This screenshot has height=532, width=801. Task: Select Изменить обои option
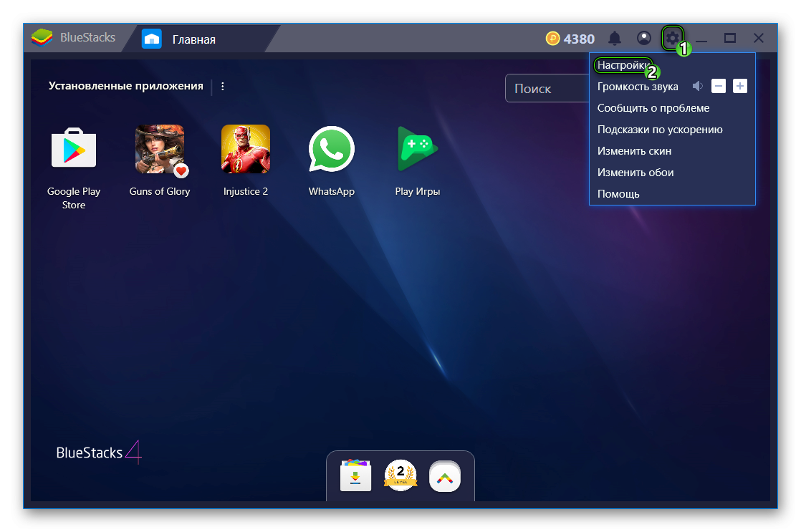pos(635,173)
